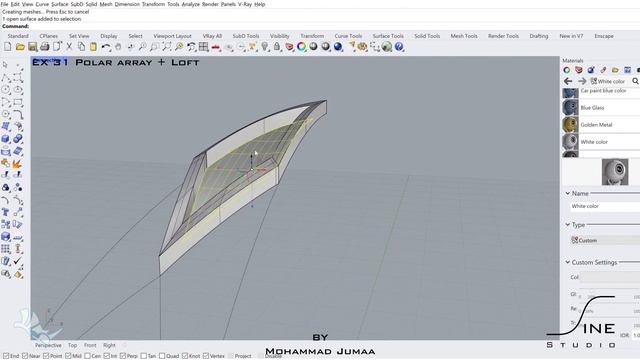Enable Cen object snap checkbox
The width and height of the screenshot is (640, 360).
[x=87, y=356]
